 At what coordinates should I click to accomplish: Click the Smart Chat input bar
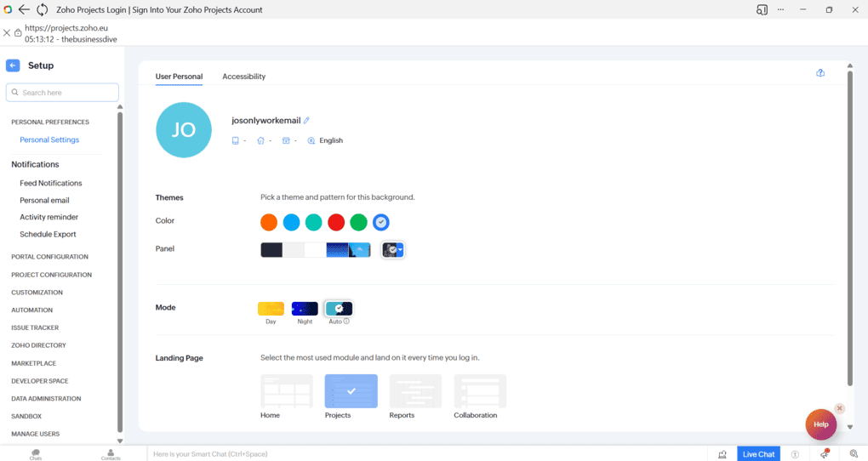[x=426, y=454]
